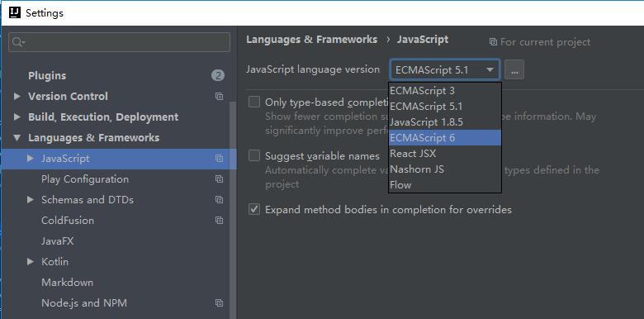
Task: Expand the Version Control tree node
Action: [17, 96]
